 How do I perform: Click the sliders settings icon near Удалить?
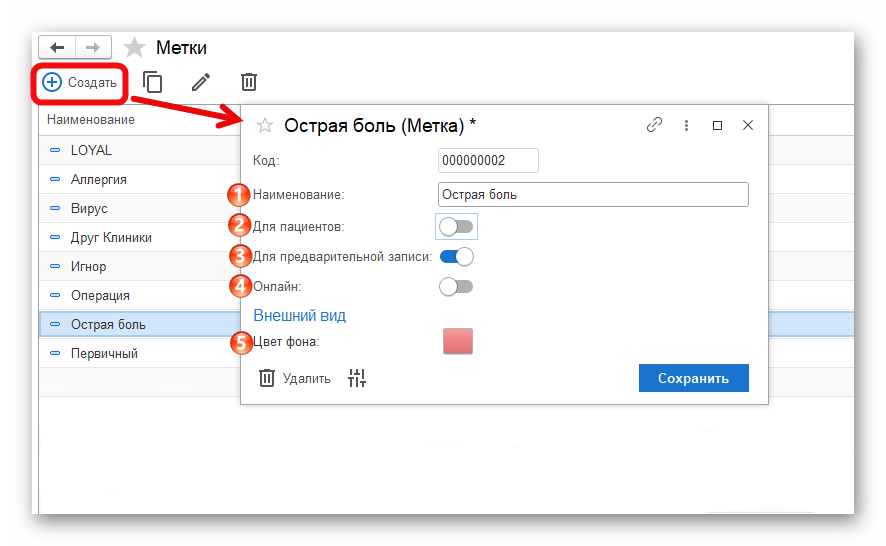click(x=357, y=378)
